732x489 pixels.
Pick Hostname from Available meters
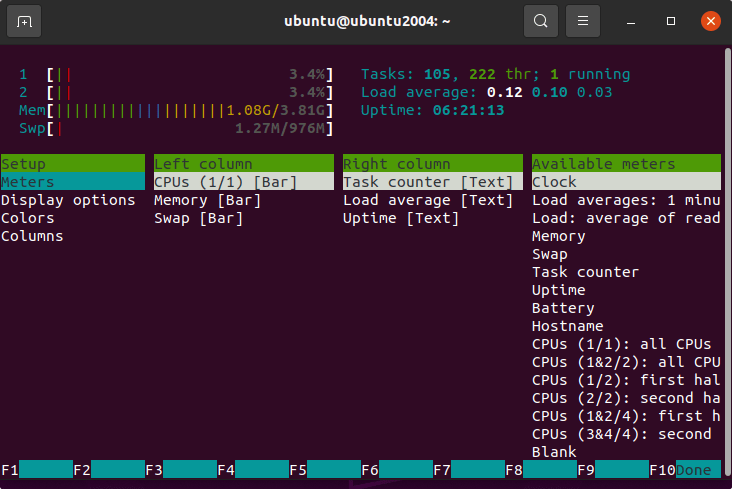pyautogui.click(x=567, y=326)
